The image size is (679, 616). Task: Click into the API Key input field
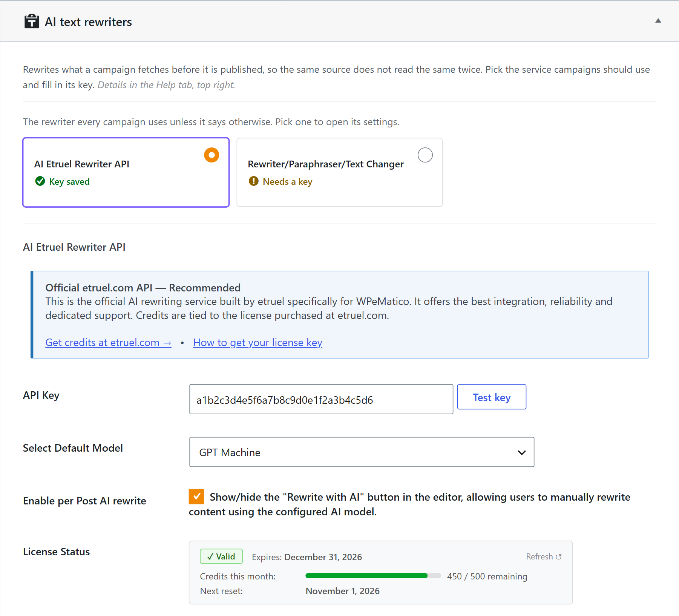[321, 399]
